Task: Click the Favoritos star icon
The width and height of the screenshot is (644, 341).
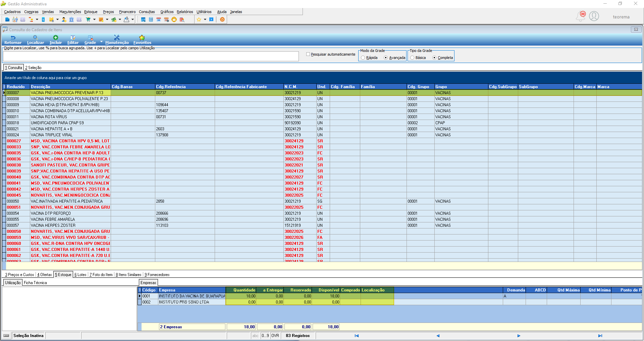Action: [142, 38]
